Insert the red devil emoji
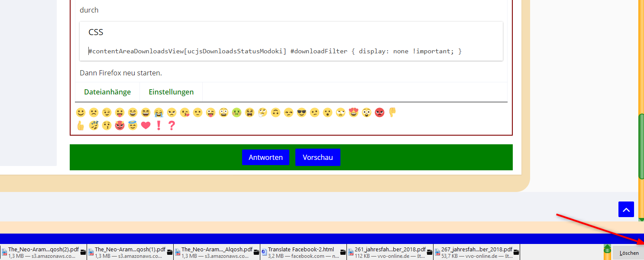 pos(120,126)
